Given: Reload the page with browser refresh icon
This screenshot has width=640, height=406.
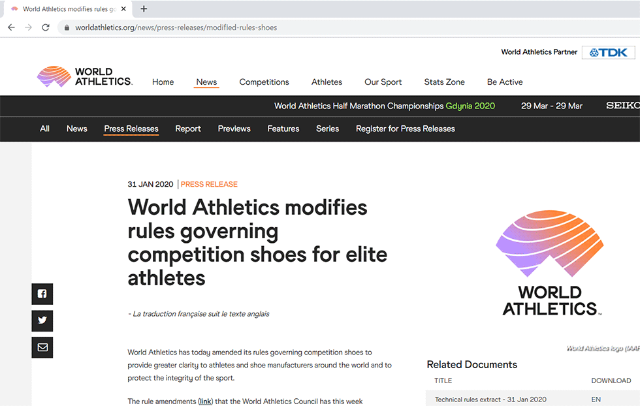Looking at the screenshot, I should pos(46,27).
